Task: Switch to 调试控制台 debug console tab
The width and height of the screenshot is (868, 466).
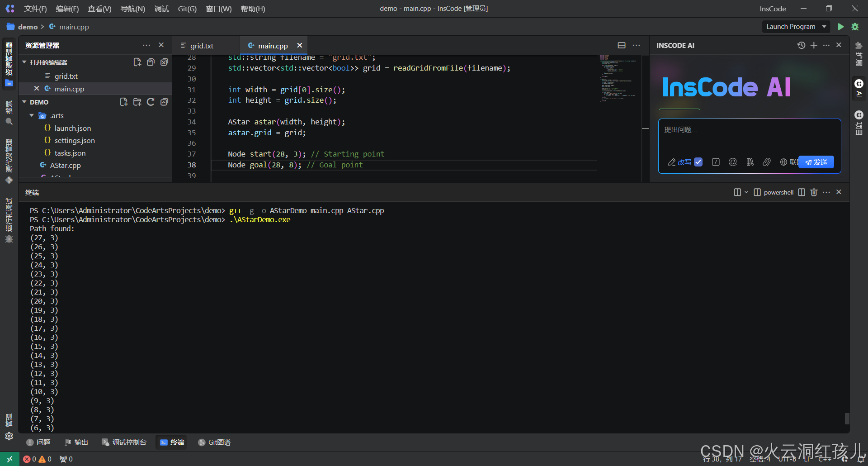Action: pos(124,442)
